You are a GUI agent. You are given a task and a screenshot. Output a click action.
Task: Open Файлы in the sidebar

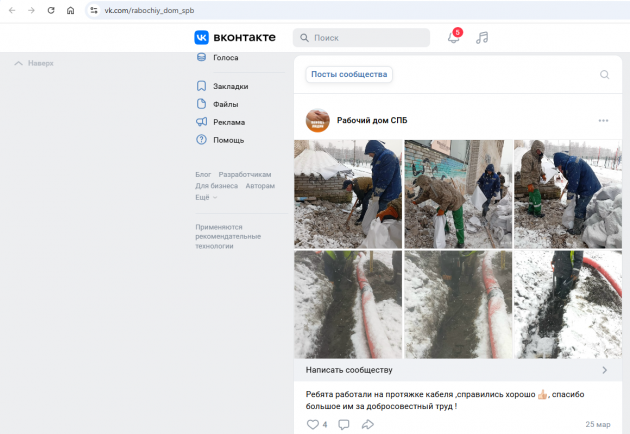click(x=225, y=104)
